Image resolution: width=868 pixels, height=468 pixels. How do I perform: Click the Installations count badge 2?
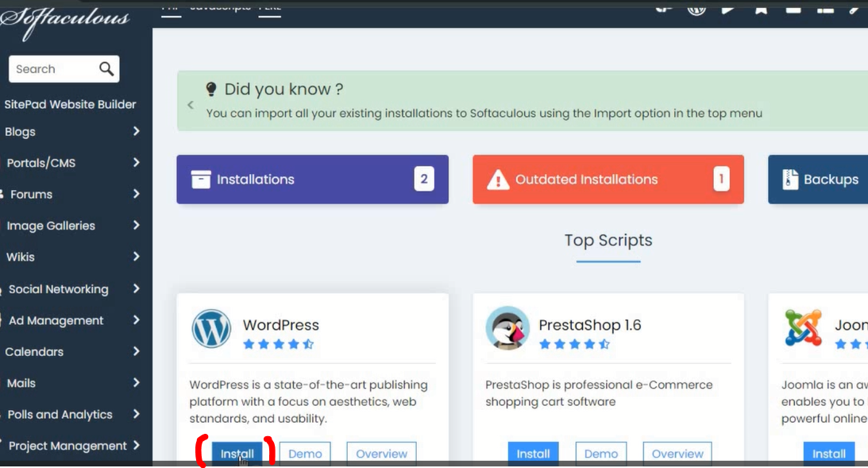(x=424, y=179)
